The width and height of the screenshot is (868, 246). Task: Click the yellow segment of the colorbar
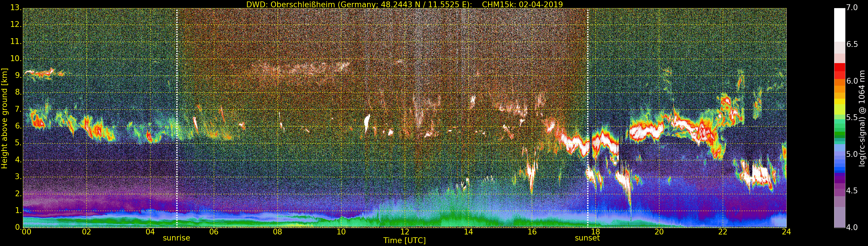coord(839,101)
